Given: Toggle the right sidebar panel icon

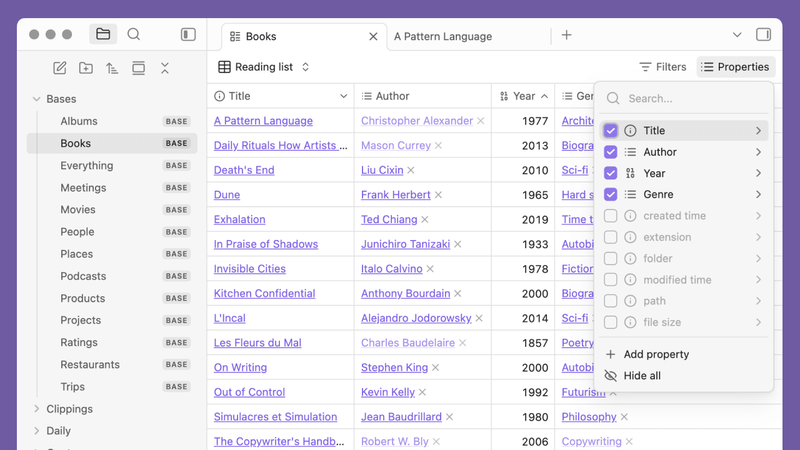Looking at the screenshot, I should coord(763,35).
